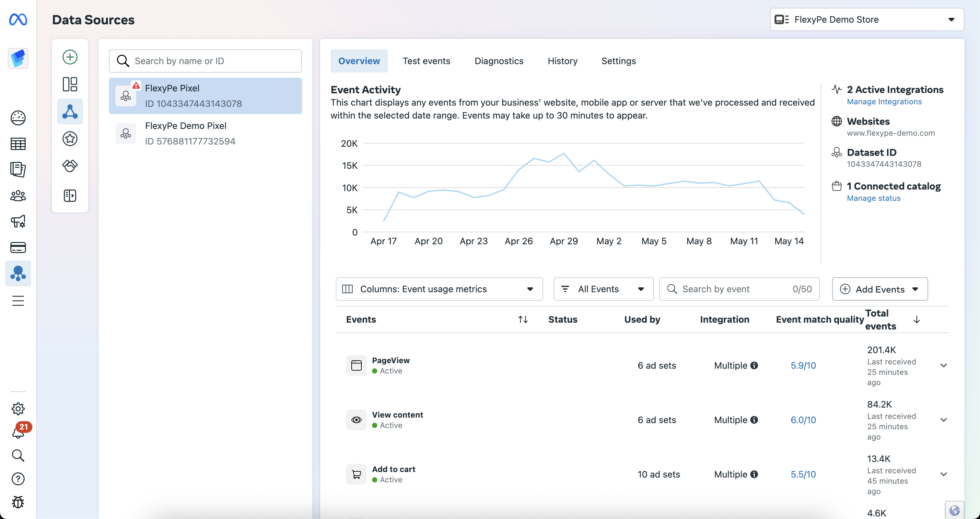980x519 pixels.
Task: Click the Add Events button
Action: tap(879, 289)
